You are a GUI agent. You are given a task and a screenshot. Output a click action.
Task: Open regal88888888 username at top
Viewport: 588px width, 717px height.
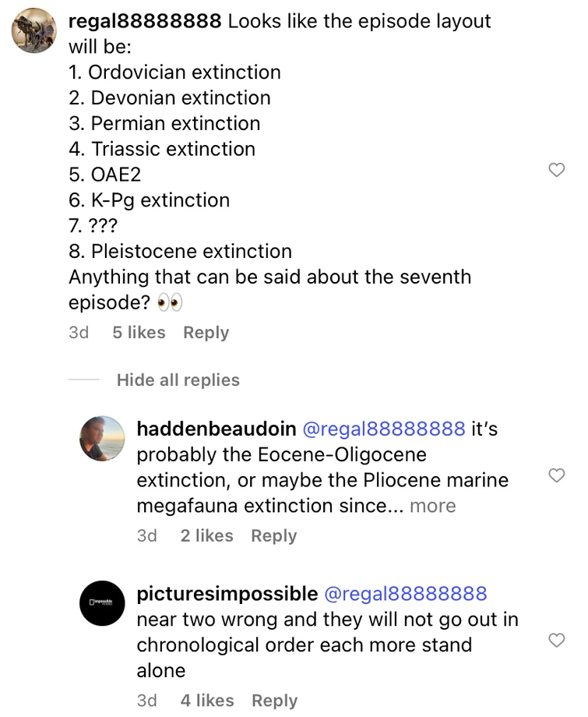145,21
